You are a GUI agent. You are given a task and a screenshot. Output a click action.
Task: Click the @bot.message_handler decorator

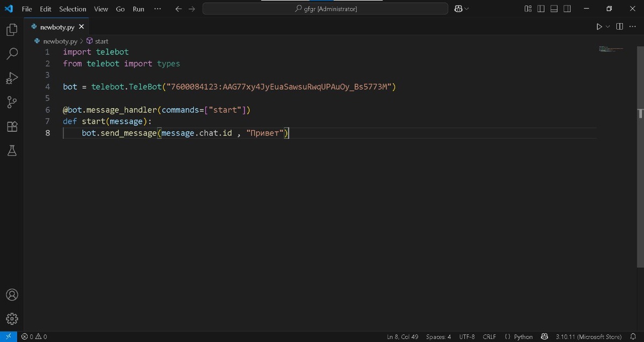157,110
